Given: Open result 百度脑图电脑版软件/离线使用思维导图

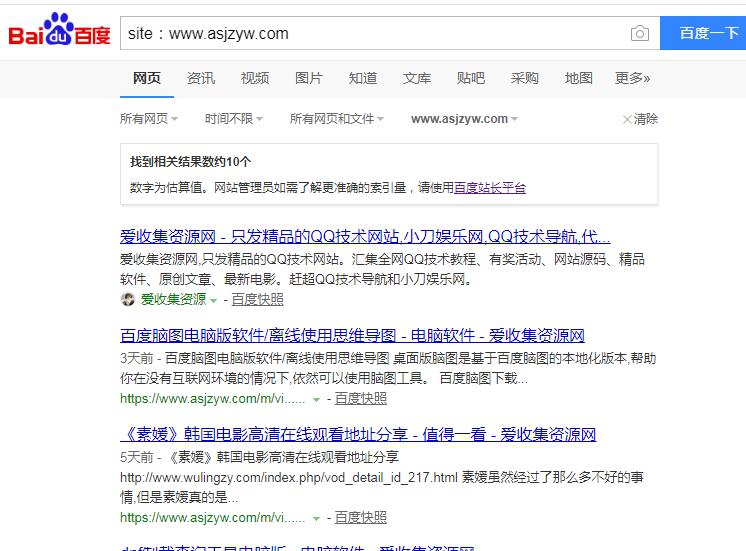Looking at the screenshot, I should click(x=352, y=335).
